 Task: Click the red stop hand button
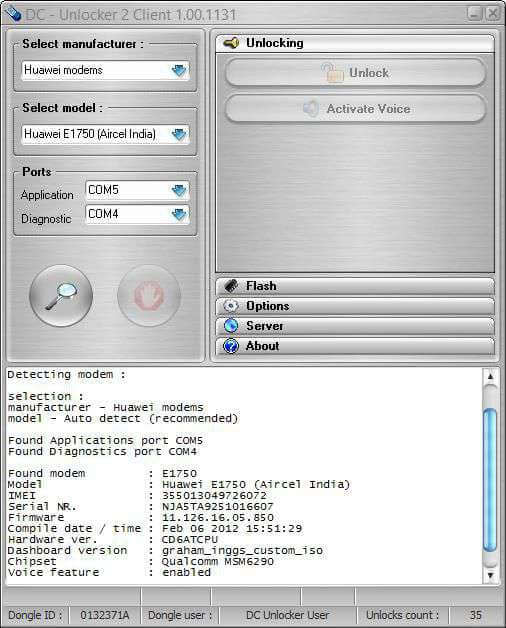149,296
